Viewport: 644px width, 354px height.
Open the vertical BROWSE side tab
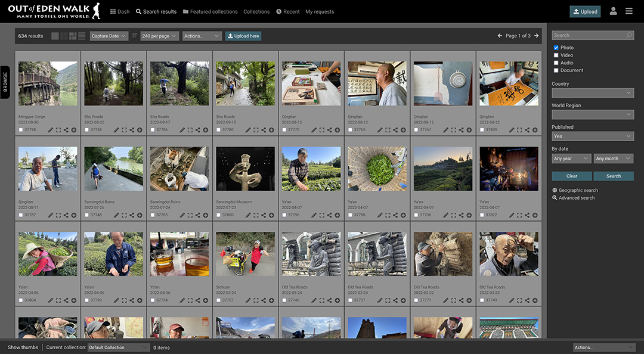pyautogui.click(x=5, y=82)
